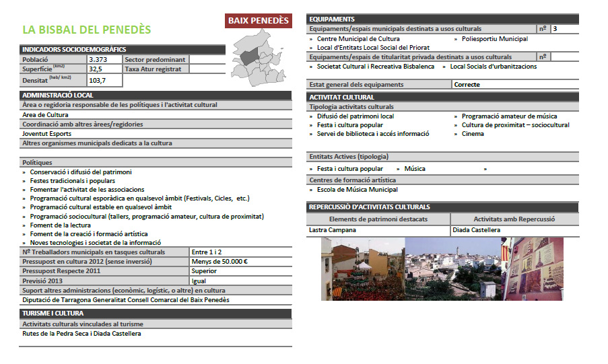608x364 pixels.
Task: Click the Taxa Atur registrat label
Action: pyautogui.click(x=153, y=69)
